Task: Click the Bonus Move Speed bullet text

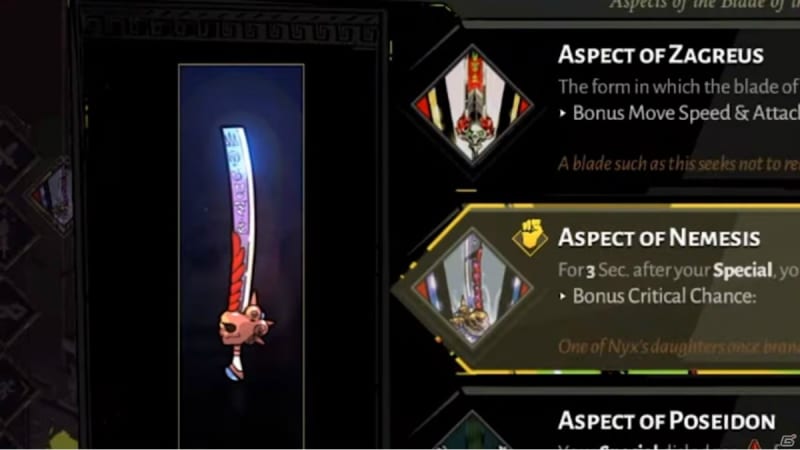Action: pyautogui.click(x=680, y=113)
